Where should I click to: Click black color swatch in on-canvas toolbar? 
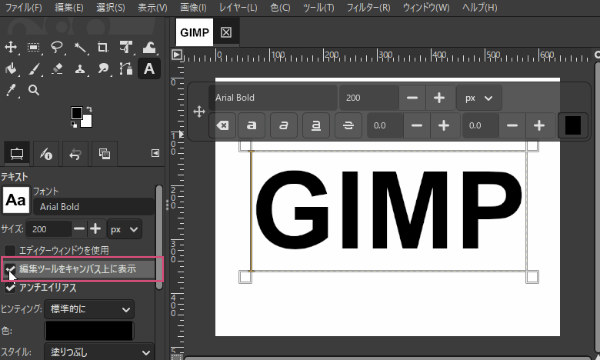click(573, 125)
